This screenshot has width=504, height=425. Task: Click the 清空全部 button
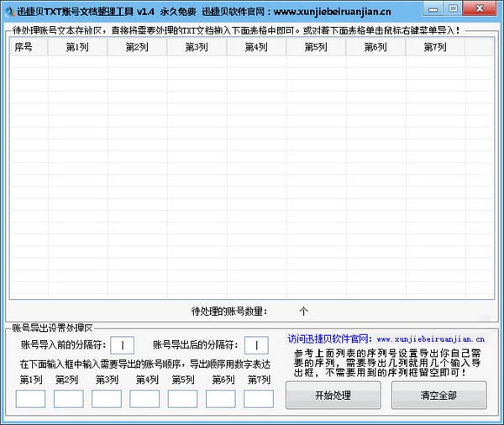coord(438,395)
